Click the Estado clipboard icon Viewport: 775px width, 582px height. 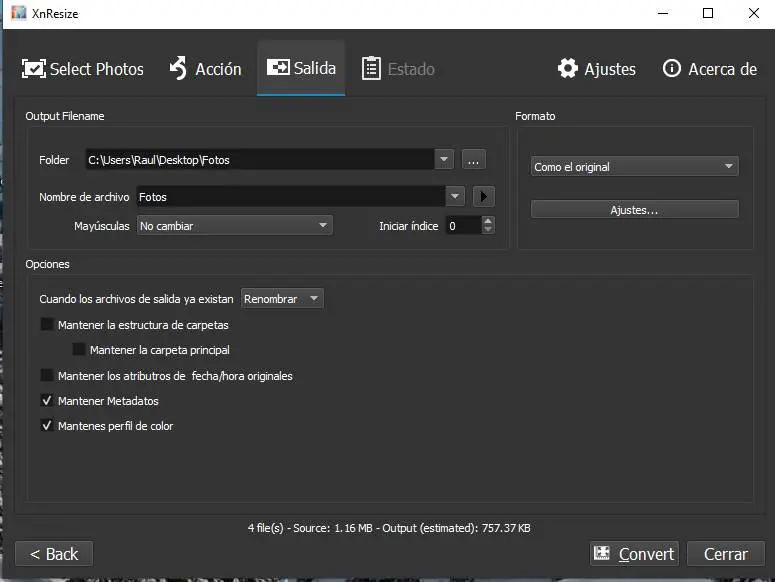(371, 68)
